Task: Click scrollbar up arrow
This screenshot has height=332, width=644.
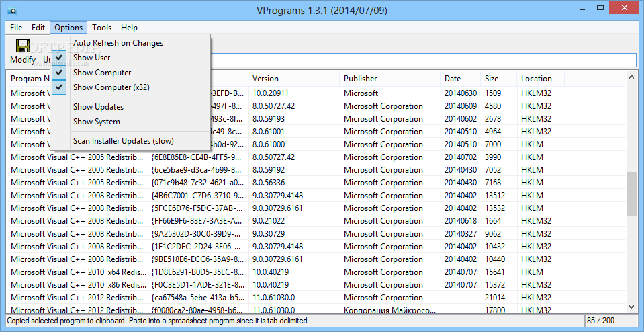Action: (x=632, y=77)
